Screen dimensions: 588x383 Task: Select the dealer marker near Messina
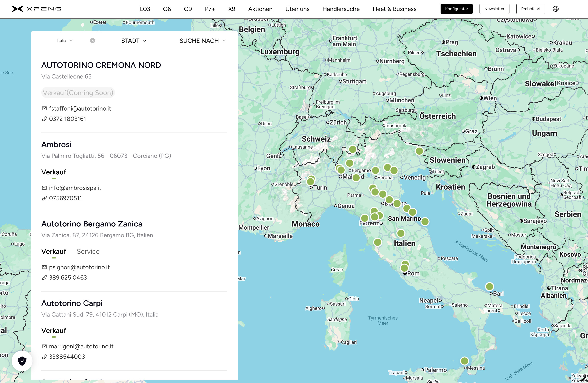coord(464,361)
